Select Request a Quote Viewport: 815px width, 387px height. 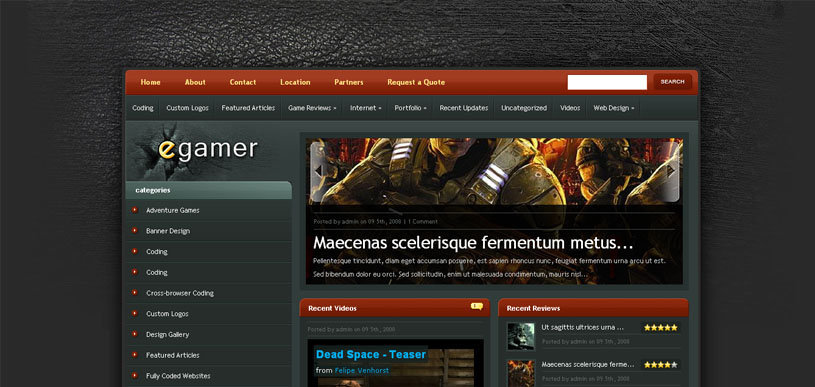coord(416,82)
